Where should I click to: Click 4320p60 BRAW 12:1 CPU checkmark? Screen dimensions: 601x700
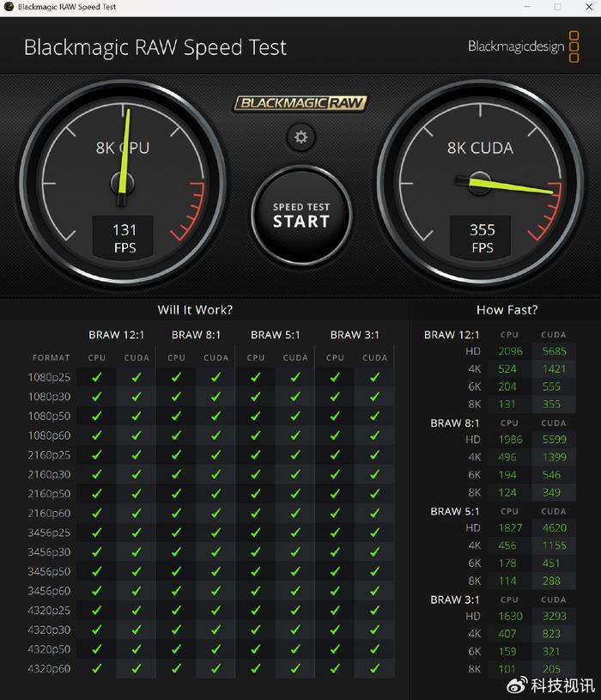pos(97,669)
